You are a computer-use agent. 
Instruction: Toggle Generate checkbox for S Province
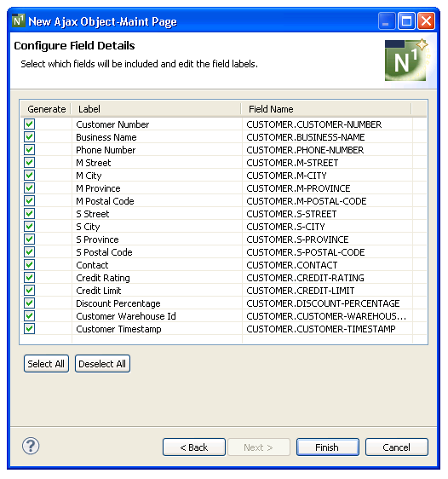click(30, 239)
